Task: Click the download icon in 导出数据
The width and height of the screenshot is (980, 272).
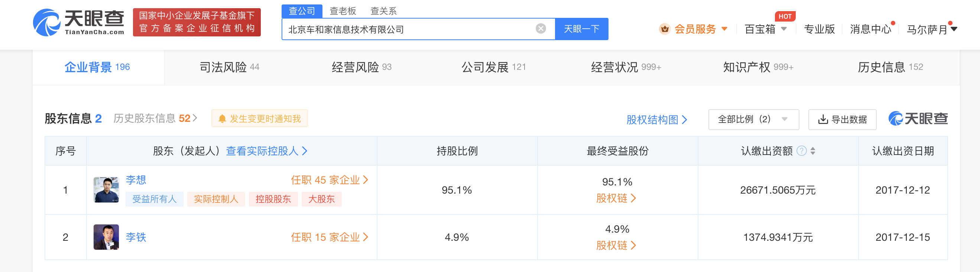Action: click(823, 119)
